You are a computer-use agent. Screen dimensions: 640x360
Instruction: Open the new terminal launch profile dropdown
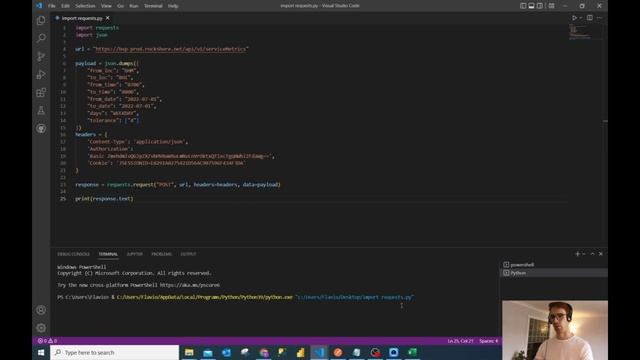pos(584,254)
